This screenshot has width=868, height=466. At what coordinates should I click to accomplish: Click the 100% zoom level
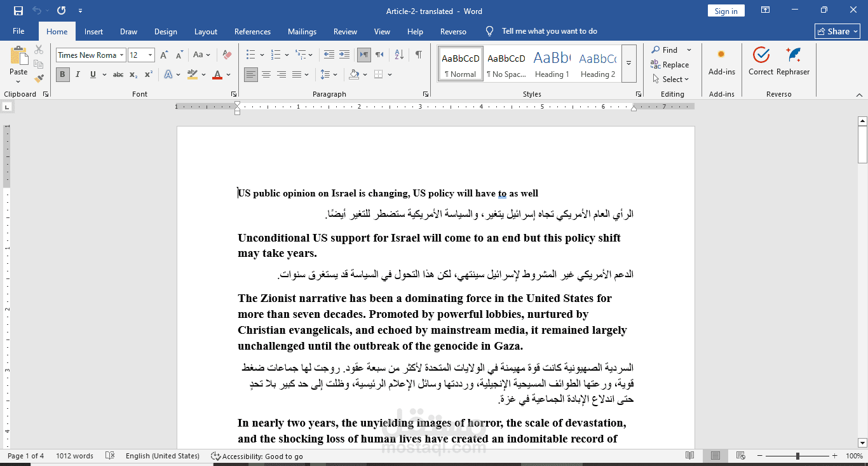(x=854, y=456)
